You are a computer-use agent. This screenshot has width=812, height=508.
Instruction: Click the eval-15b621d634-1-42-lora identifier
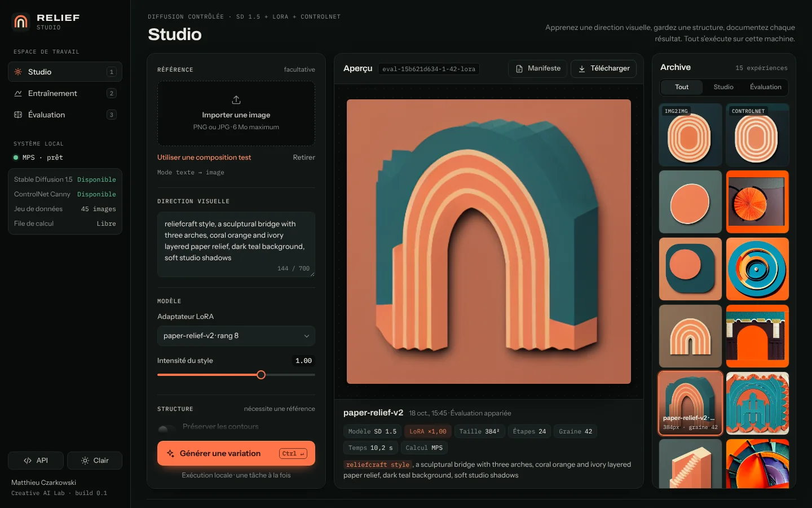[429, 69]
